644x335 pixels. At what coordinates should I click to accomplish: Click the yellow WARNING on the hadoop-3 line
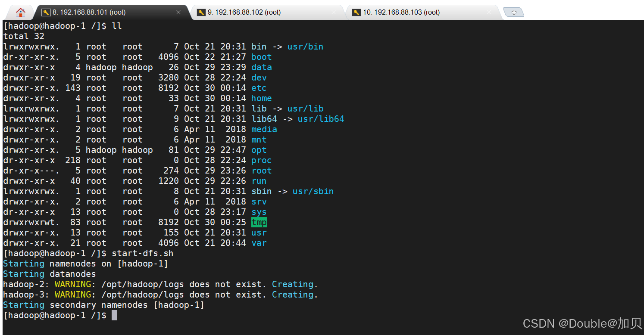coord(73,295)
